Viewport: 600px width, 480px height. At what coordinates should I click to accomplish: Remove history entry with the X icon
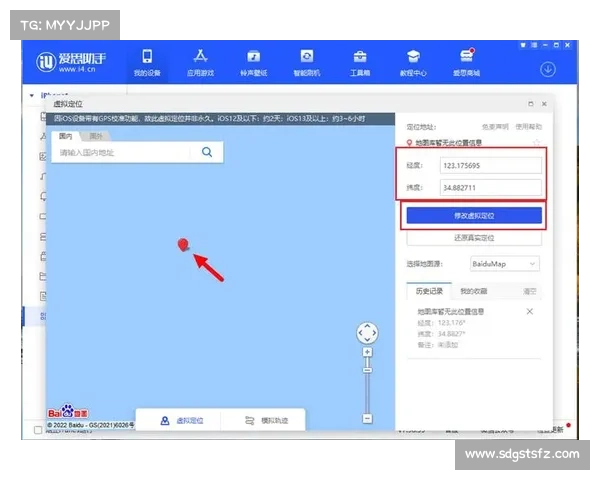tap(530, 311)
